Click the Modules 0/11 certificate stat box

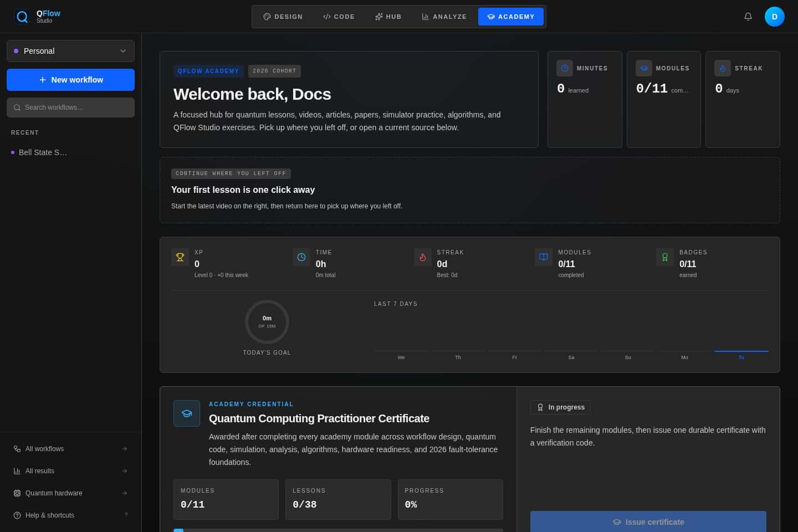(226, 499)
